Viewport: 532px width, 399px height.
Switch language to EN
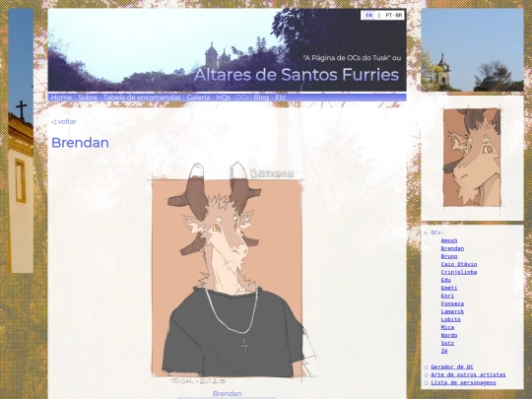[368, 15]
